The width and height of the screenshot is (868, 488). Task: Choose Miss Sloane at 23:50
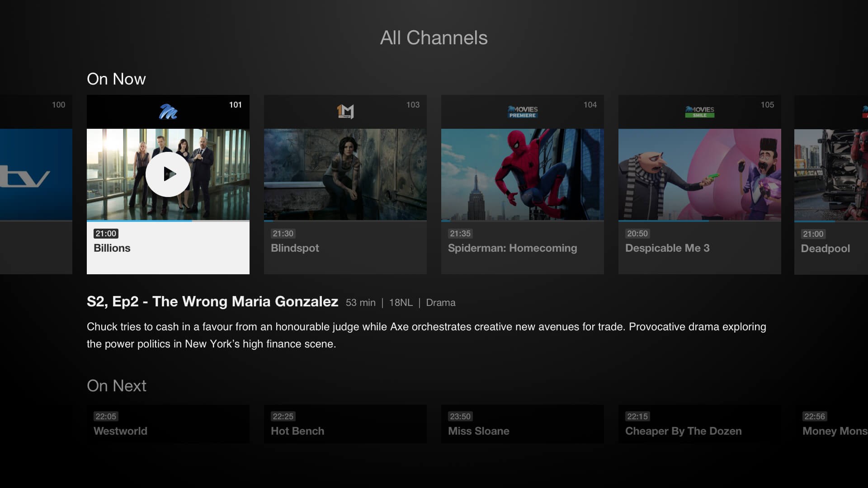pos(523,424)
